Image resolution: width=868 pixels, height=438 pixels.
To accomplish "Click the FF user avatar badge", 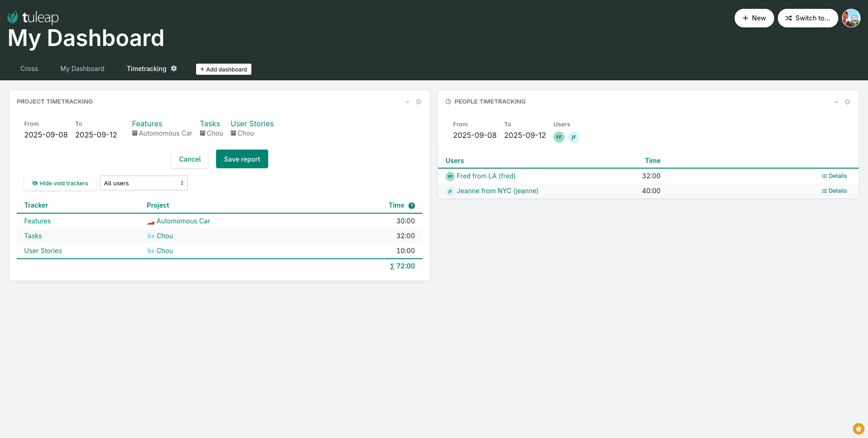I will coord(559,137).
